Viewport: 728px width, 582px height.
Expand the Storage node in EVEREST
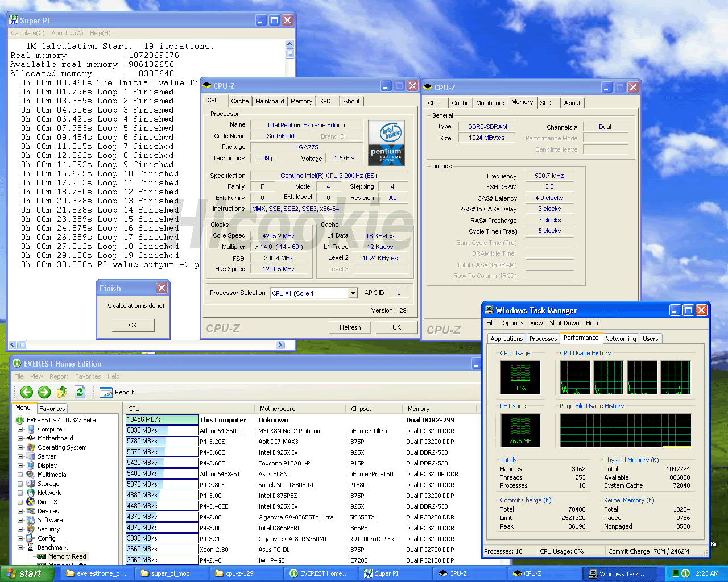coord(20,484)
